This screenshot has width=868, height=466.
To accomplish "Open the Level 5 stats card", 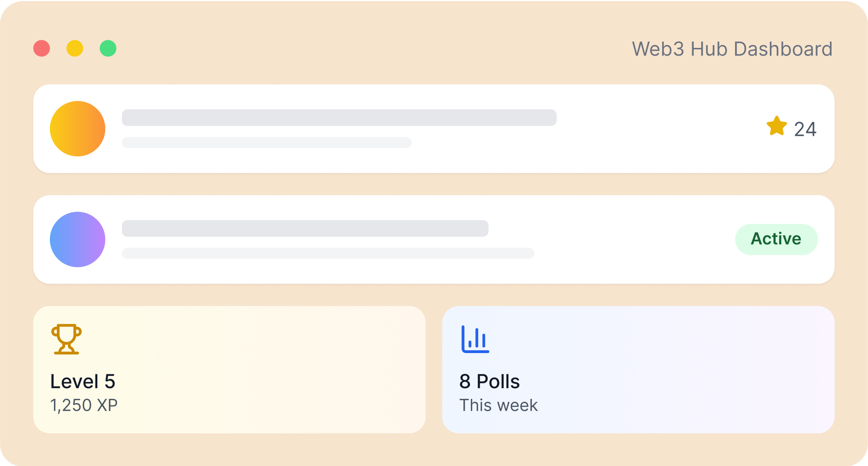I will tap(229, 369).
